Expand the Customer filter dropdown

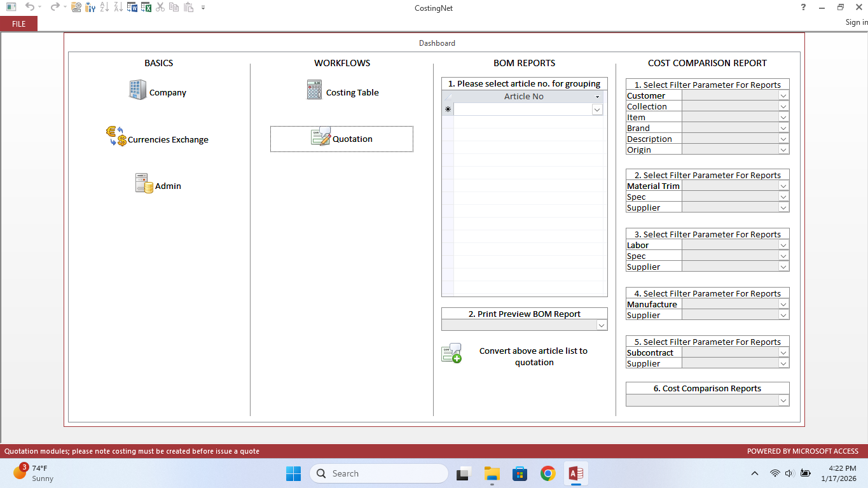[x=783, y=96]
